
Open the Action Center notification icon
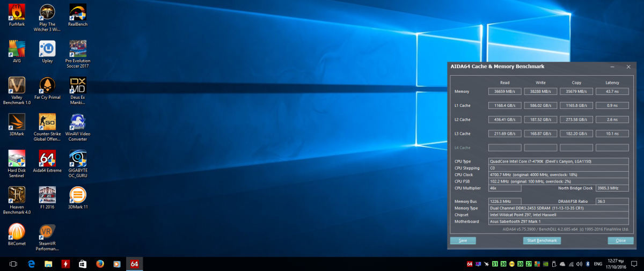coord(634,264)
